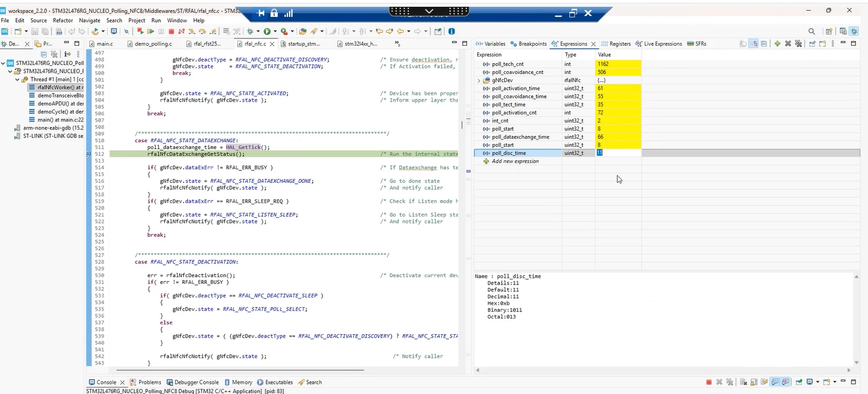Open the Refactor menu
Screen dimensions: 868x394
pyautogui.click(x=63, y=20)
